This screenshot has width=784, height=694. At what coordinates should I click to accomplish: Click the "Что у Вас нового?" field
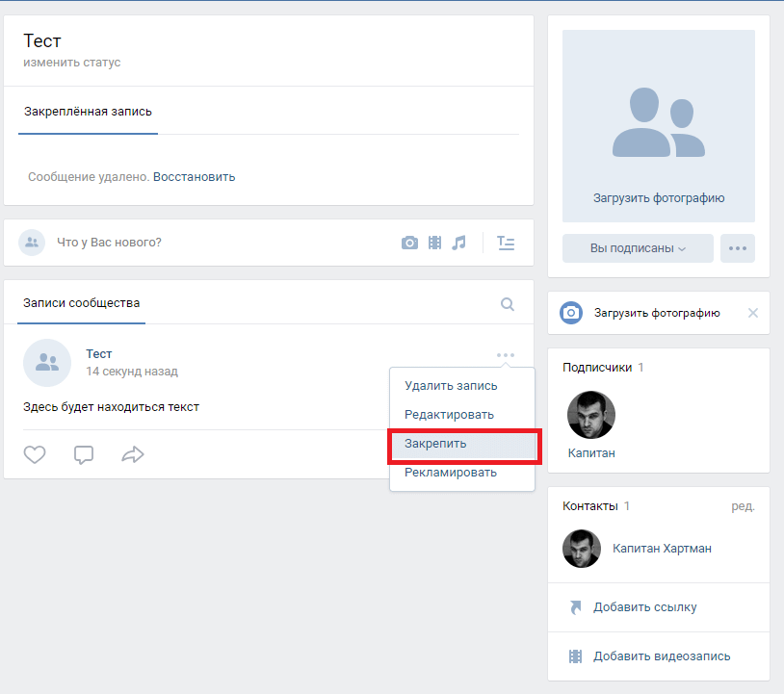pyautogui.click(x=193, y=243)
